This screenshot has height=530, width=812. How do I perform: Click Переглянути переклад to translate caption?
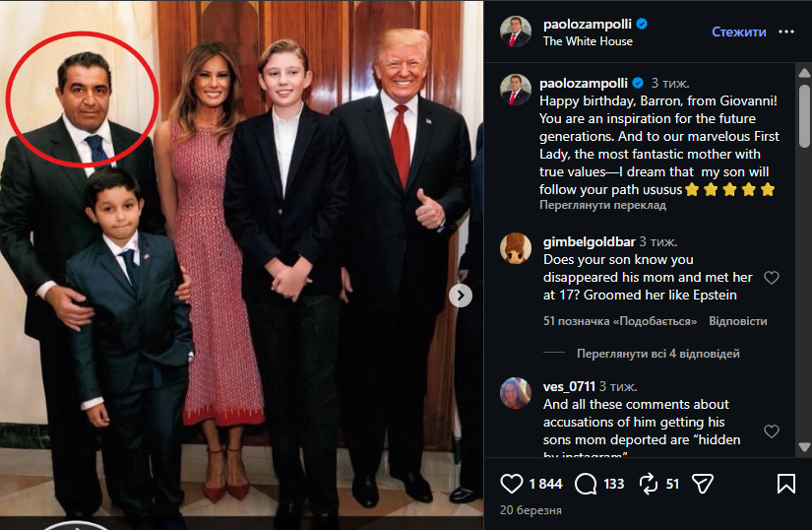click(602, 206)
